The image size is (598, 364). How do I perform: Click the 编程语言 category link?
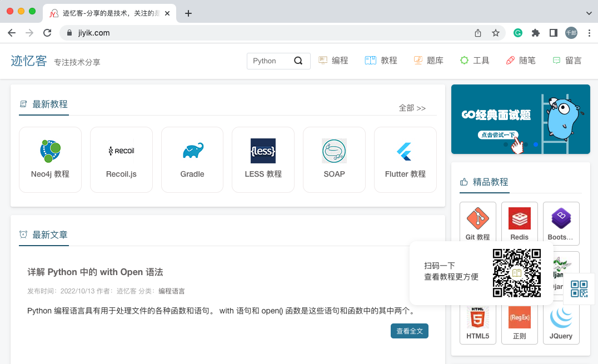[x=172, y=291]
